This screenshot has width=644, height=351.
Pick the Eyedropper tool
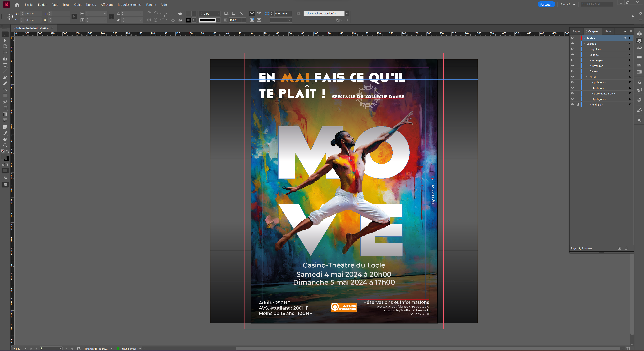pos(5,133)
